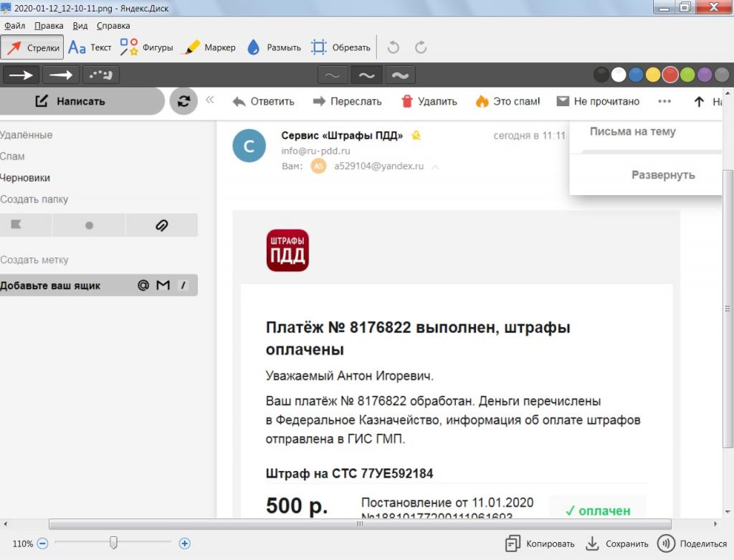Click the sender address info@ru-pdd.ru
The image size is (734, 560).
[315, 151]
